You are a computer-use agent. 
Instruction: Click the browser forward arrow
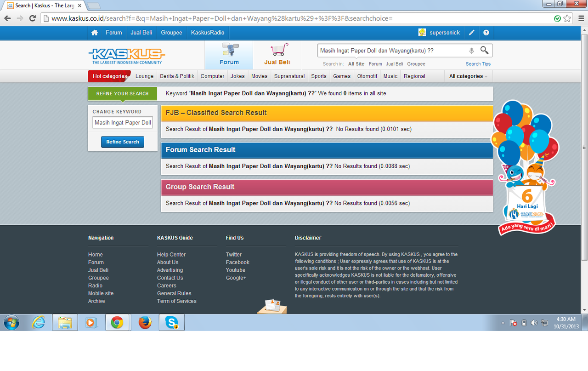20,18
